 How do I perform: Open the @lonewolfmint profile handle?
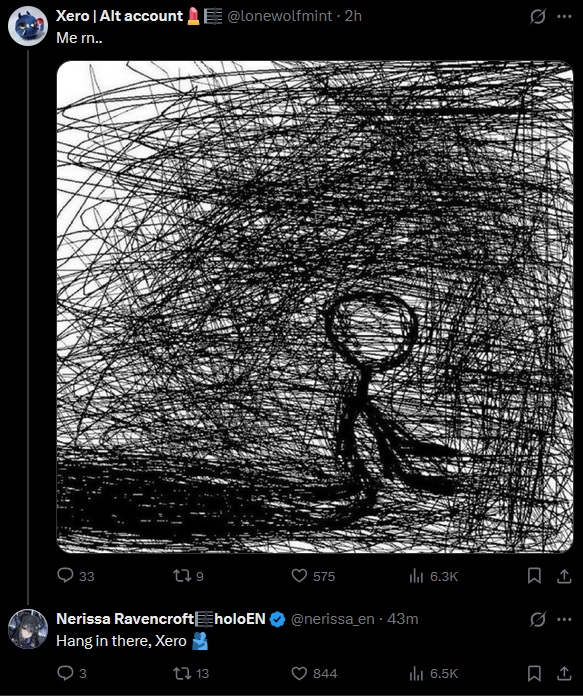pos(279,16)
